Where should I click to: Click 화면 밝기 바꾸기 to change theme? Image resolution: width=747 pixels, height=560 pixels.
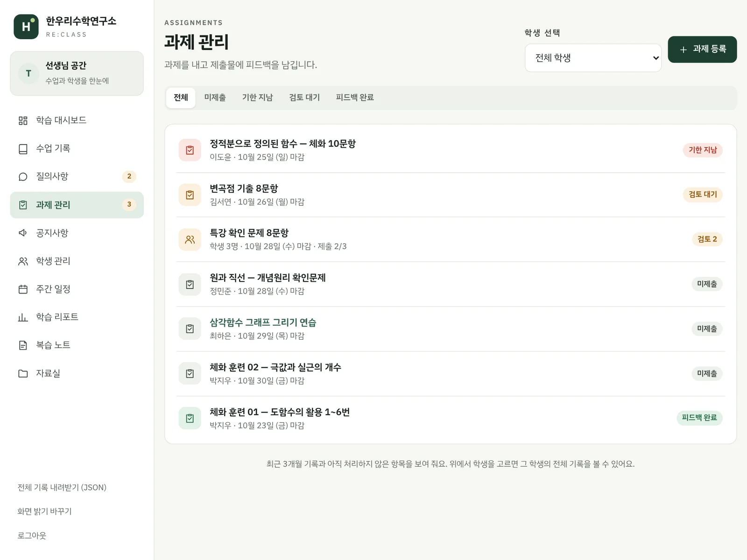point(44,511)
